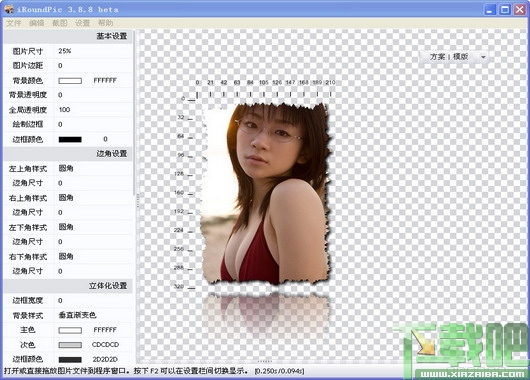Edit the 图片边距 value field
Screen dimensions: 530x380
point(93,66)
